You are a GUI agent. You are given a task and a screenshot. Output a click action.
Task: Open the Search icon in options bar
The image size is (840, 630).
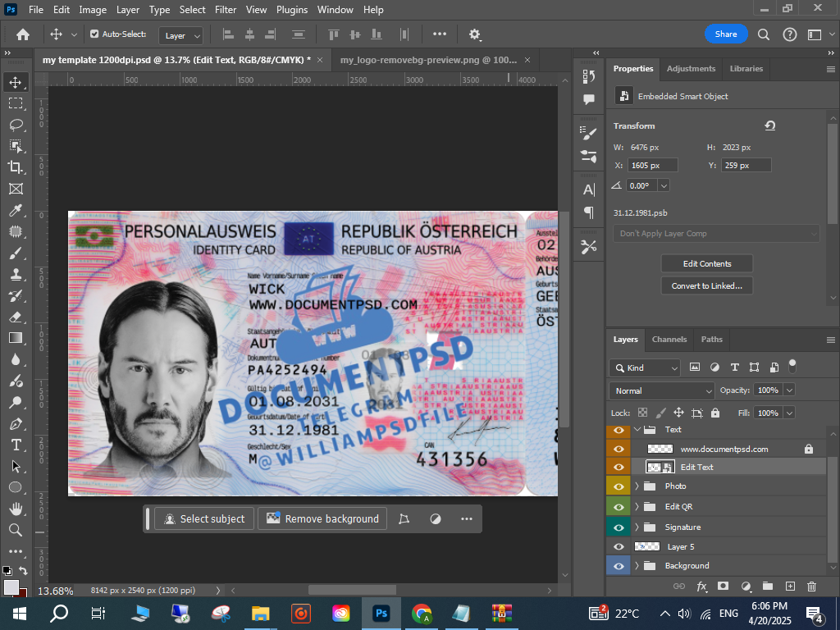(x=764, y=34)
